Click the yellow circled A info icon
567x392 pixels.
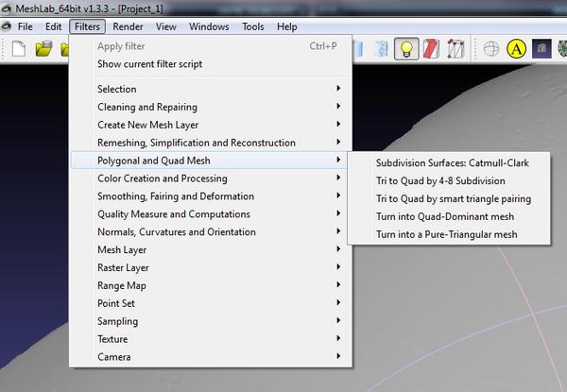(516, 49)
